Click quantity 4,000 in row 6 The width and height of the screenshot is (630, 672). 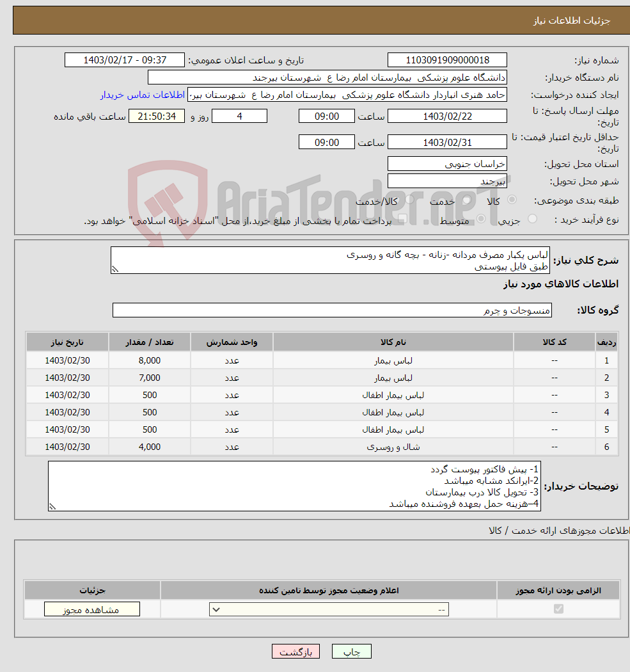pos(150,447)
